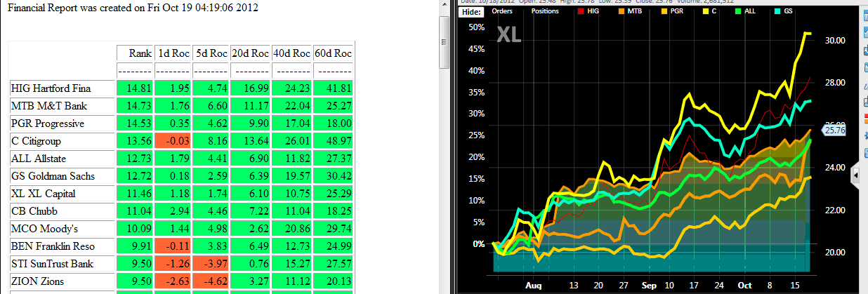
Task: Select the PGR Progressive row label
Action: 62,123
